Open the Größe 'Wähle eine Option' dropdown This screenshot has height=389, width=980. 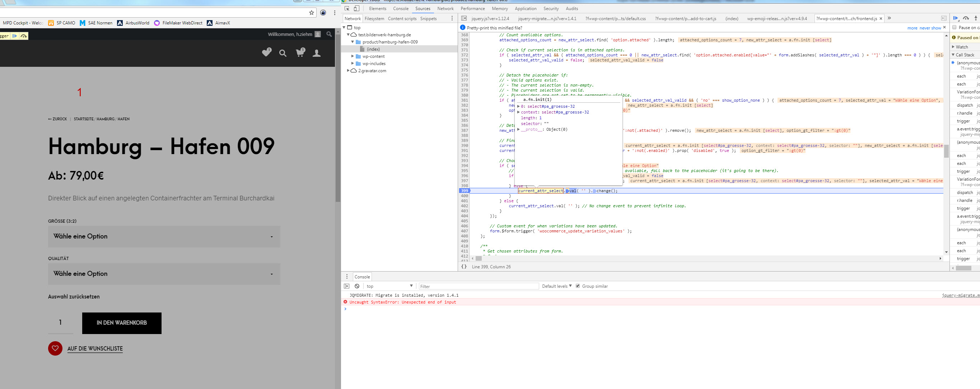(x=164, y=236)
